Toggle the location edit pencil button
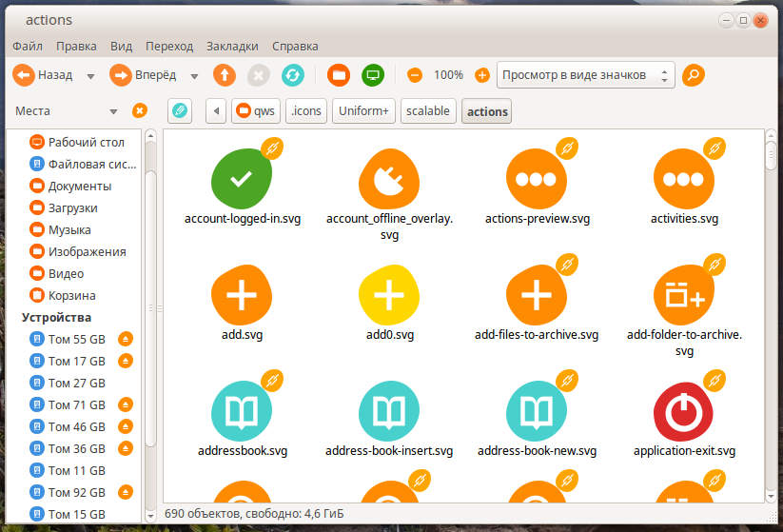Screen dimensions: 783x532 [180, 111]
